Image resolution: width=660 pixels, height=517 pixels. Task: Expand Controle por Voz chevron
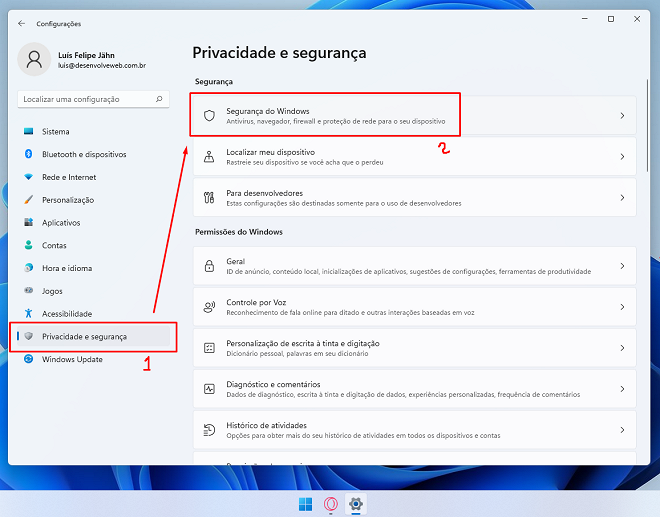pos(622,307)
